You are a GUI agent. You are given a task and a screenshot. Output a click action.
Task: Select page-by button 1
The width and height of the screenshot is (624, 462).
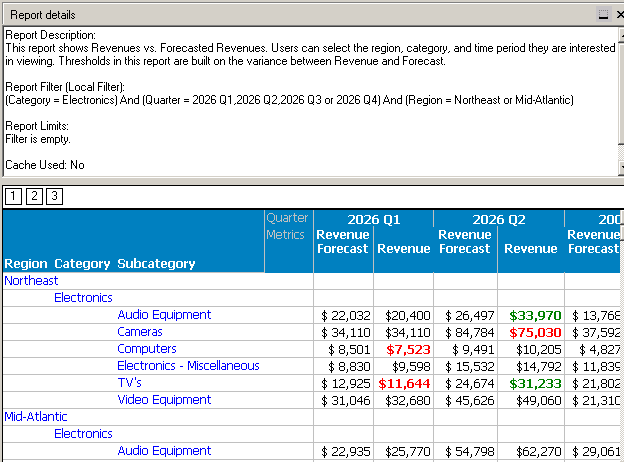tap(13, 196)
